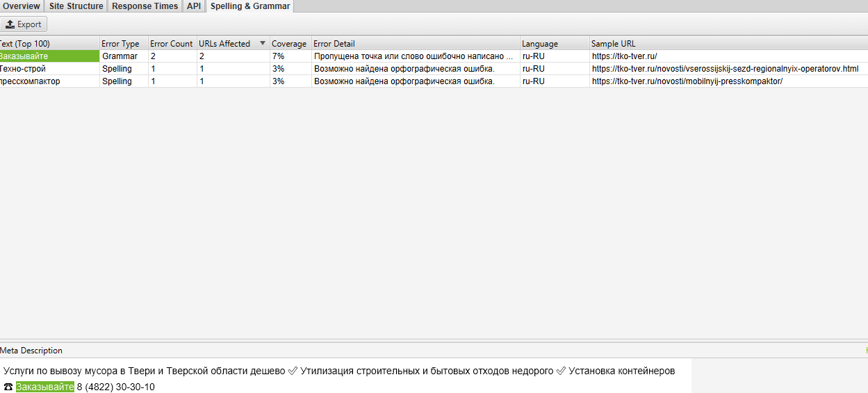Sort by Error Type column header

click(x=124, y=44)
